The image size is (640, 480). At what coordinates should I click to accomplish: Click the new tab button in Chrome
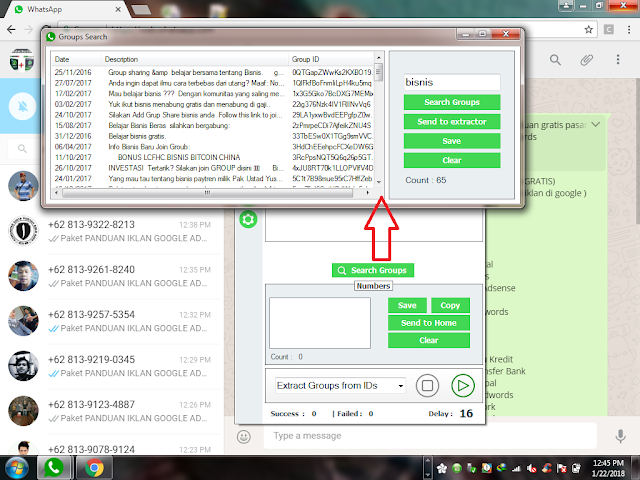[141, 10]
